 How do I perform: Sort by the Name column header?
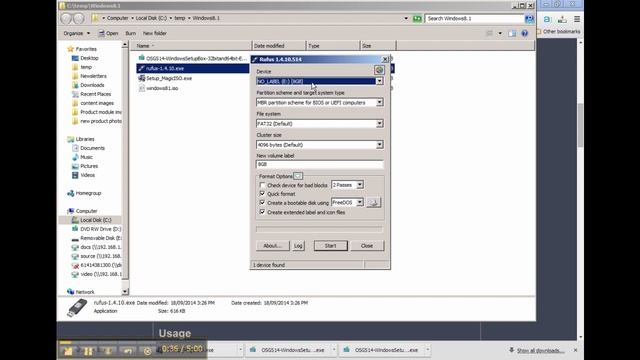coord(191,46)
